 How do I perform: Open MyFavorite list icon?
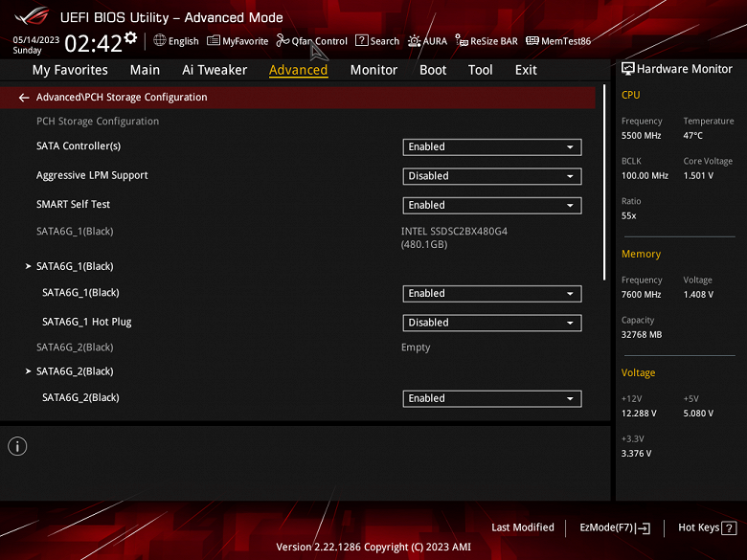[214, 40]
